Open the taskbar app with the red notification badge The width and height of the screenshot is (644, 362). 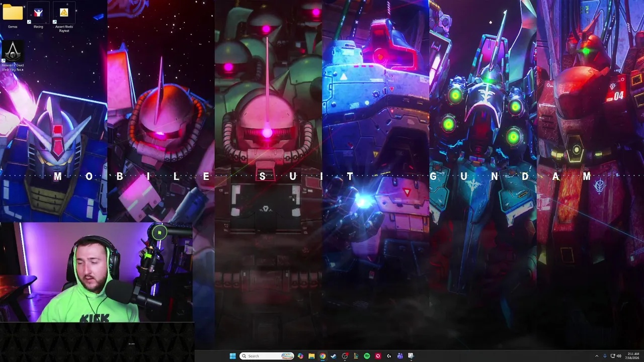345,356
